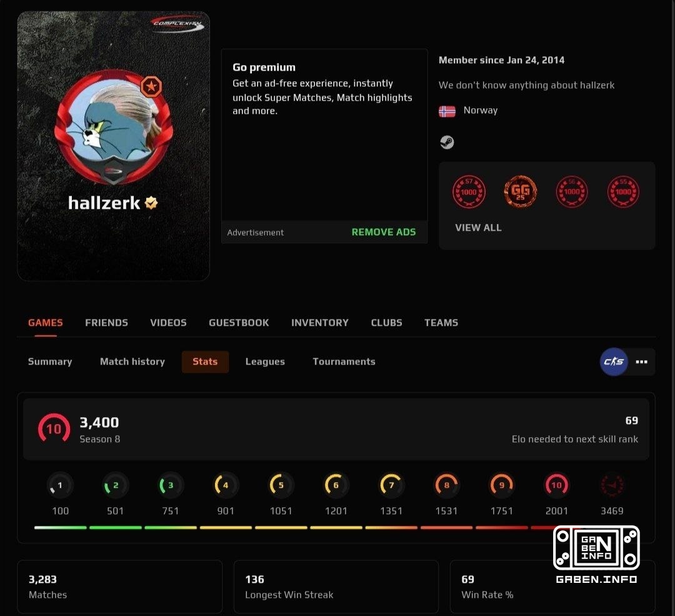
Task: Select the Summary sub-tab
Action: click(x=50, y=361)
